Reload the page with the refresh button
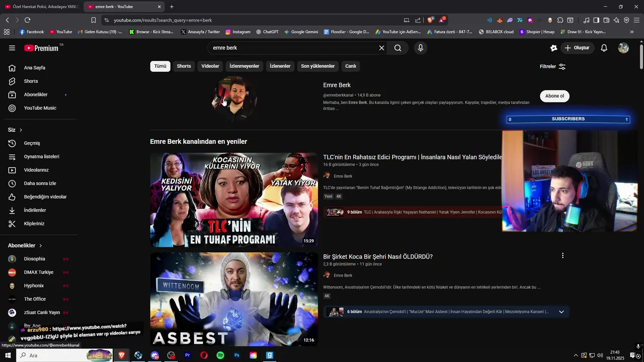 (27, 20)
